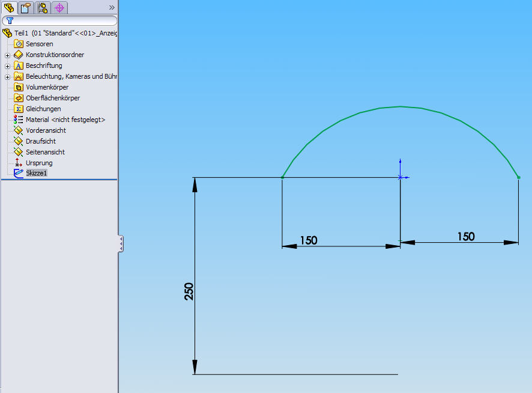The width and height of the screenshot is (532, 393).
Task: Open the FeatureManager design tree tab
Action: [9, 7]
